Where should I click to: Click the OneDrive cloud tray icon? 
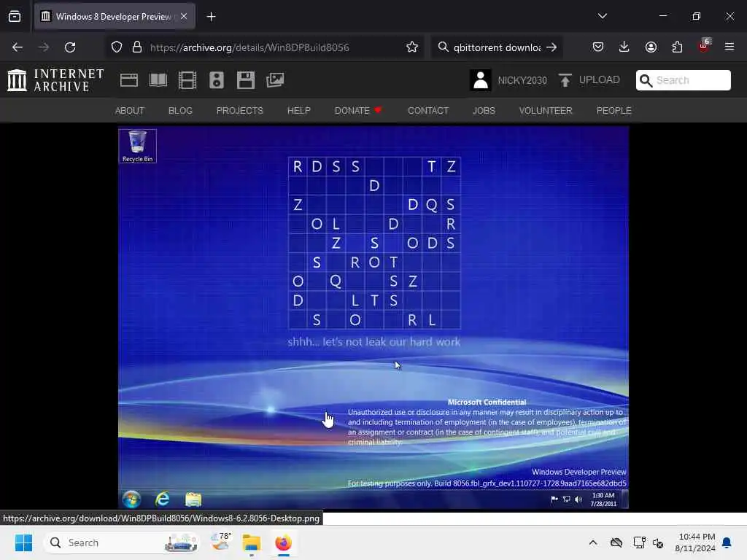tap(616, 542)
